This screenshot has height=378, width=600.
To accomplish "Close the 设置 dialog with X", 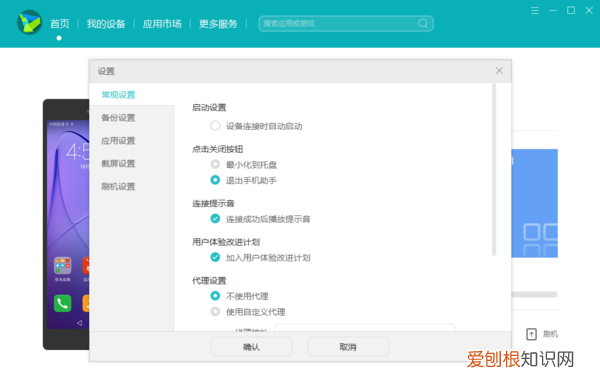I will 499,70.
